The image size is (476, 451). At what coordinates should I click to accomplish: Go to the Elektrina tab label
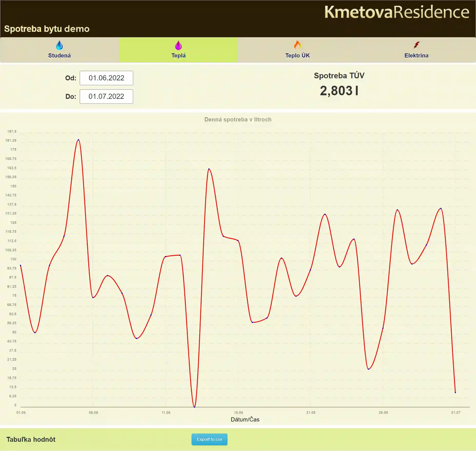[416, 55]
